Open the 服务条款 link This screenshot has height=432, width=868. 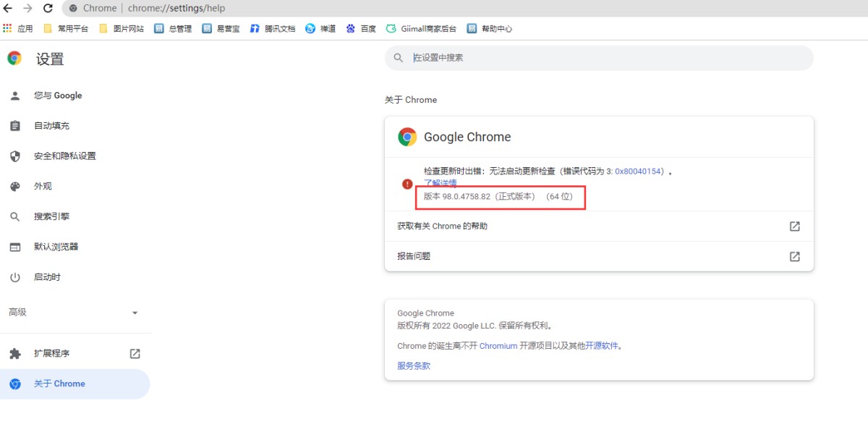(414, 366)
